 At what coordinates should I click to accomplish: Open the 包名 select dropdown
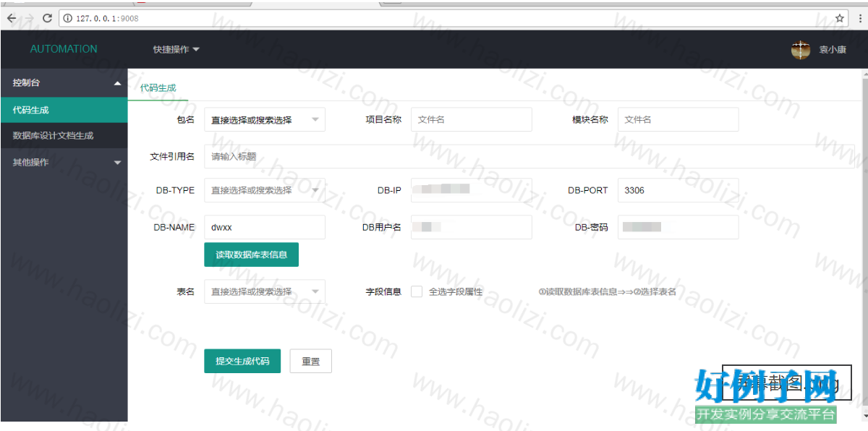[x=265, y=119]
